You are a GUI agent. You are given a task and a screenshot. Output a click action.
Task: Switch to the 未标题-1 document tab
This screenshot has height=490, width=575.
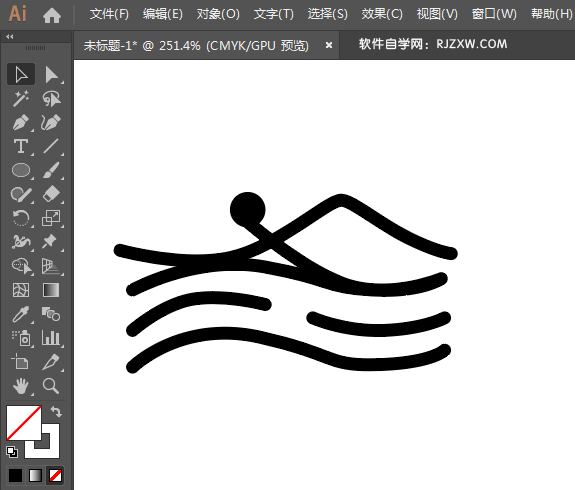(196, 46)
